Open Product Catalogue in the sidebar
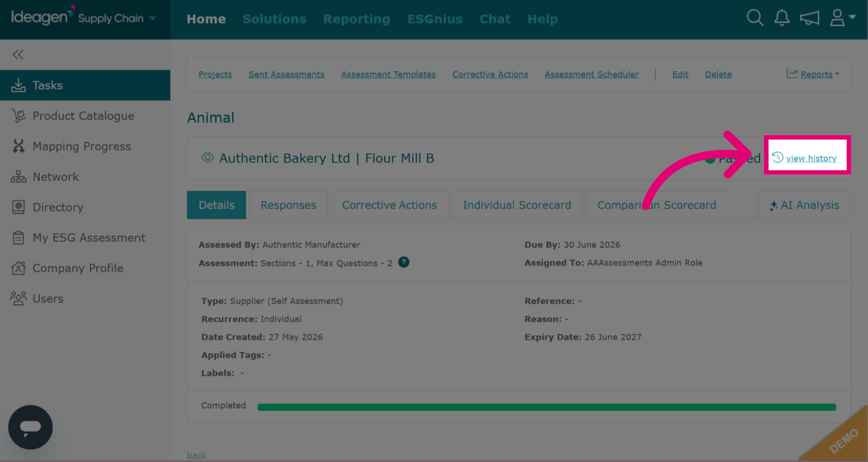Screen dimensions: 868x462 click(85, 116)
